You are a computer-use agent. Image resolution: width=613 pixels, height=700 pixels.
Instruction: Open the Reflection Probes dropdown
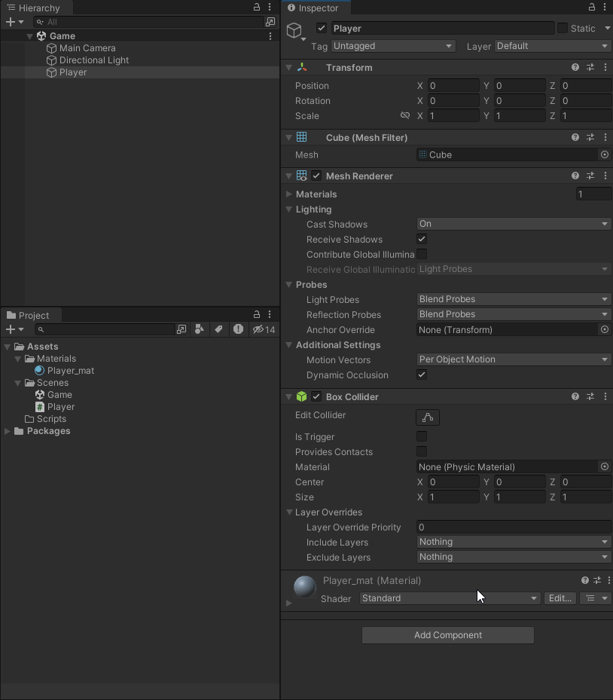[x=513, y=314]
